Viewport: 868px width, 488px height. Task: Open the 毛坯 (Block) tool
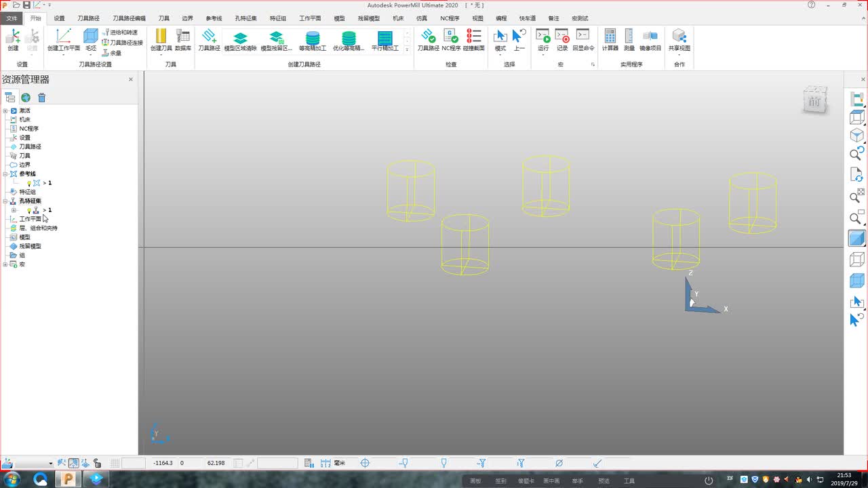tap(91, 40)
